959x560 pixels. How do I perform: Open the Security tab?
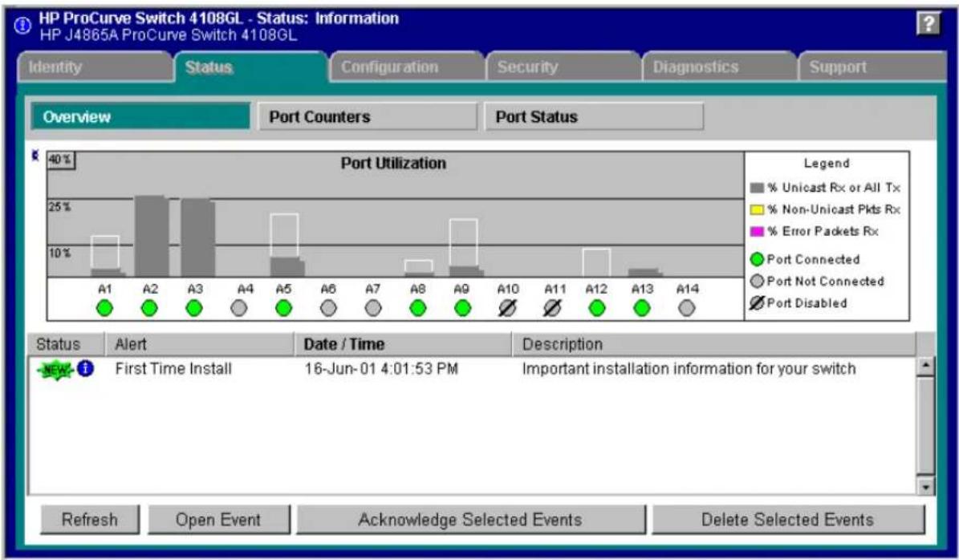coord(563,67)
